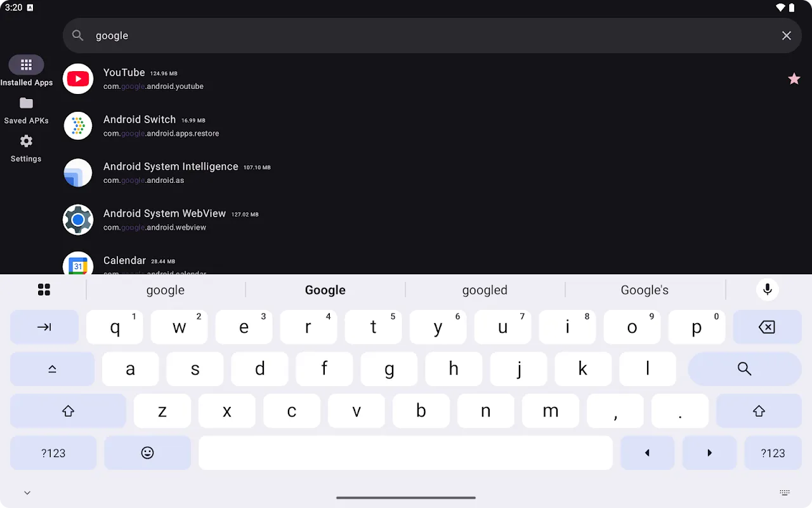Open the YouTube app entry icon
Image resolution: width=812 pixels, height=508 pixels.
[77, 79]
